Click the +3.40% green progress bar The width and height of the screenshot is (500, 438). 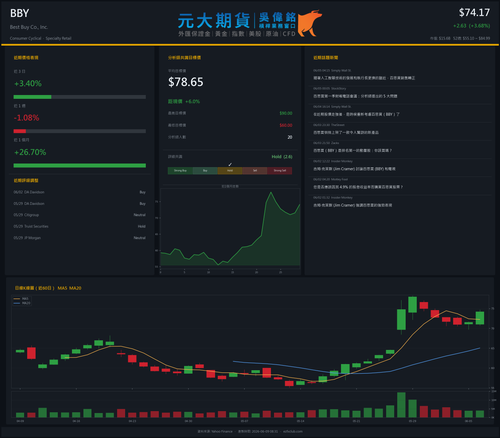tap(32, 97)
